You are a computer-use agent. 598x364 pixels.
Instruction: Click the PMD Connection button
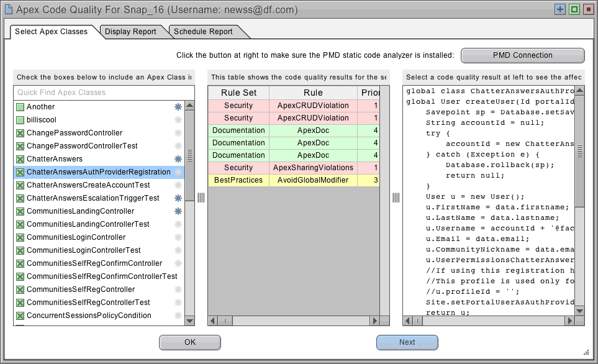522,55
